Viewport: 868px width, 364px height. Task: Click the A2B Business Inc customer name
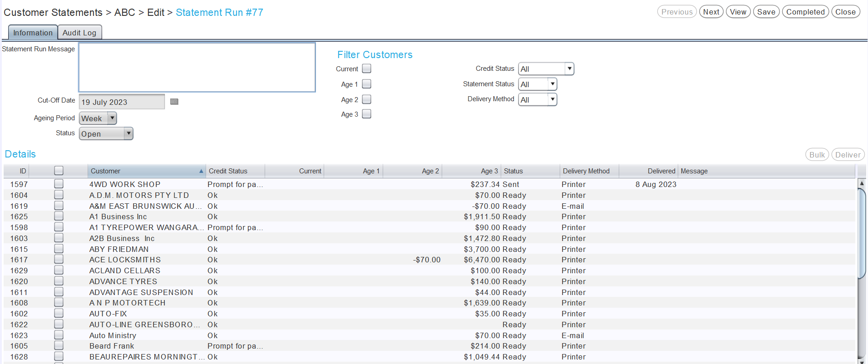(122, 238)
